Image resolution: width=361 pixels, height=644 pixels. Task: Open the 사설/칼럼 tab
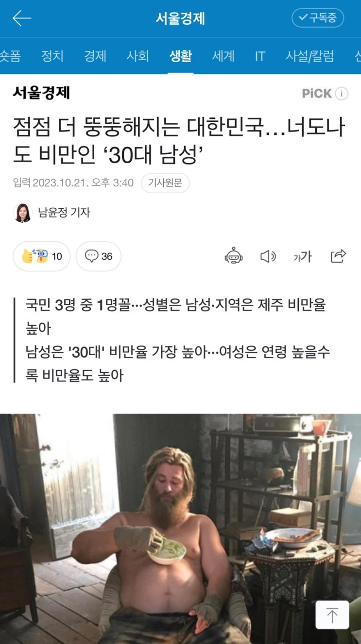click(x=309, y=56)
